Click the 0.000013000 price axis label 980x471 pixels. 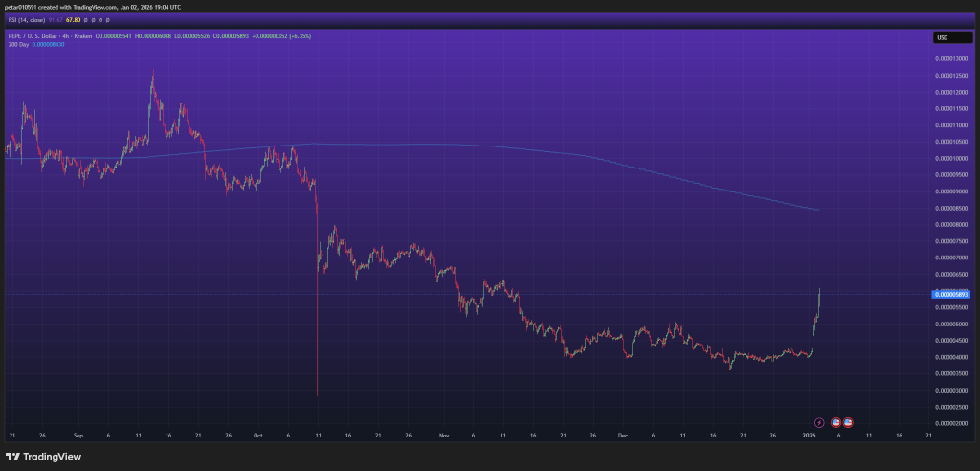tap(951, 58)
